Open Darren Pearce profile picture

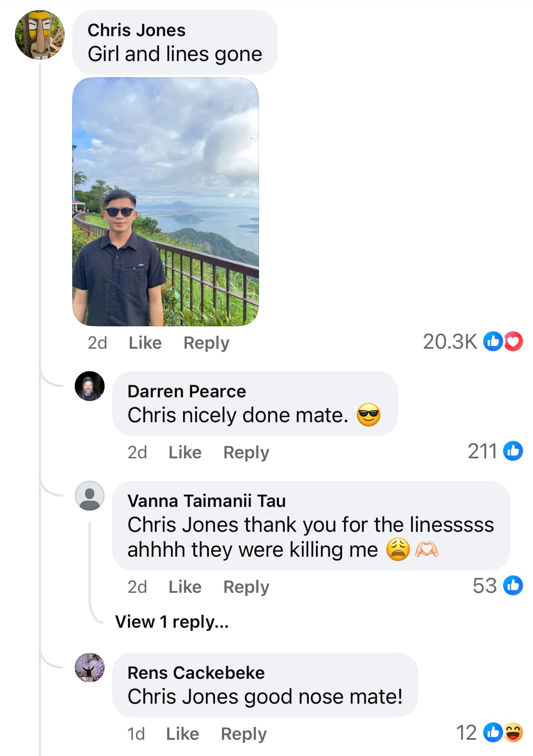click(x=90, y=386)
